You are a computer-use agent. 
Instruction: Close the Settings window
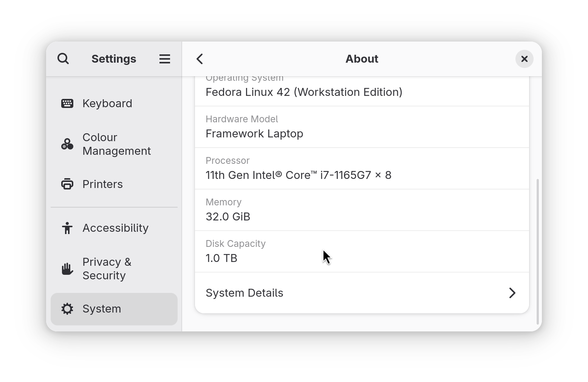click(x=525, y=59)
